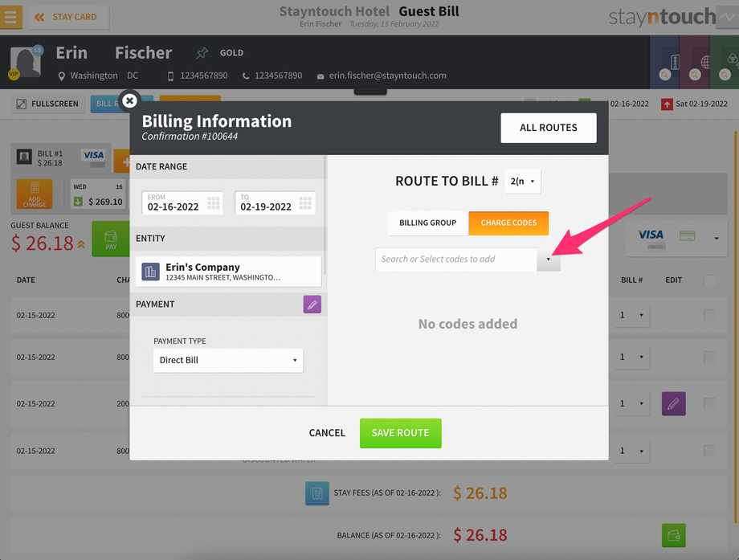Open the TO date calendar picker
The height and width of the screenshot is (560, 739).
305,202
